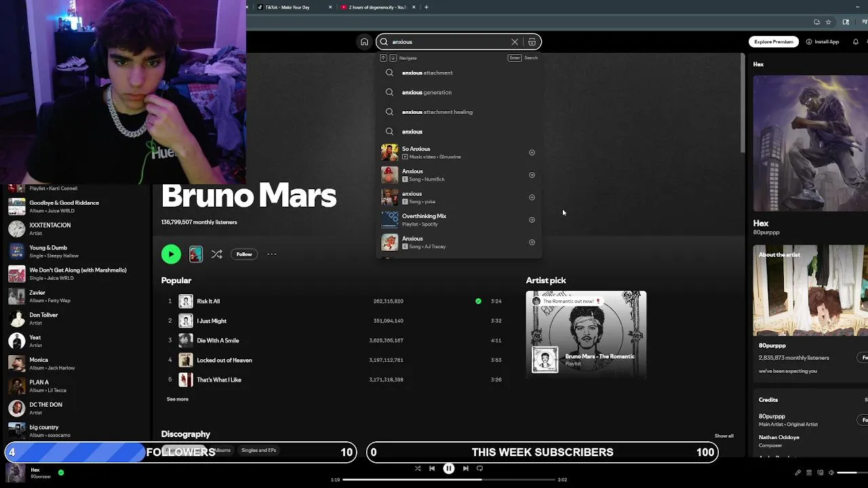Open Spotify Home via the house icon
The image size is (868, 488).
tap(364, 42)
